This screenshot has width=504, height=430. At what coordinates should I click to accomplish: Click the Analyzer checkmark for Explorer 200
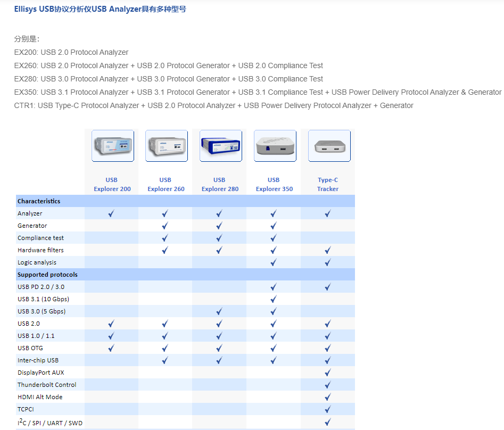click(x=111, y=213)
